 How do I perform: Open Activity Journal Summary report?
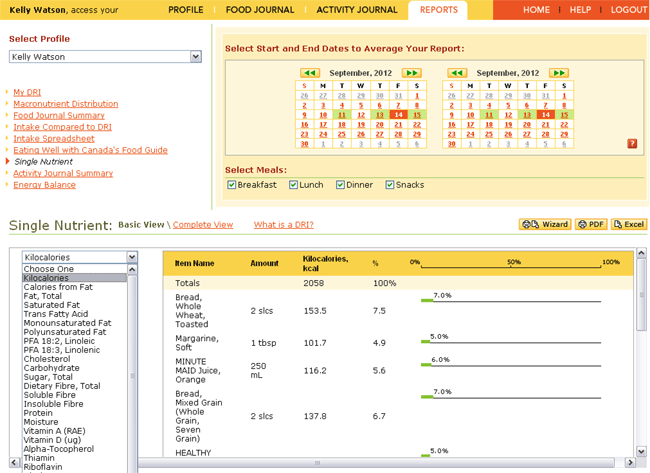pyautogui.click(x=63, y=173)
